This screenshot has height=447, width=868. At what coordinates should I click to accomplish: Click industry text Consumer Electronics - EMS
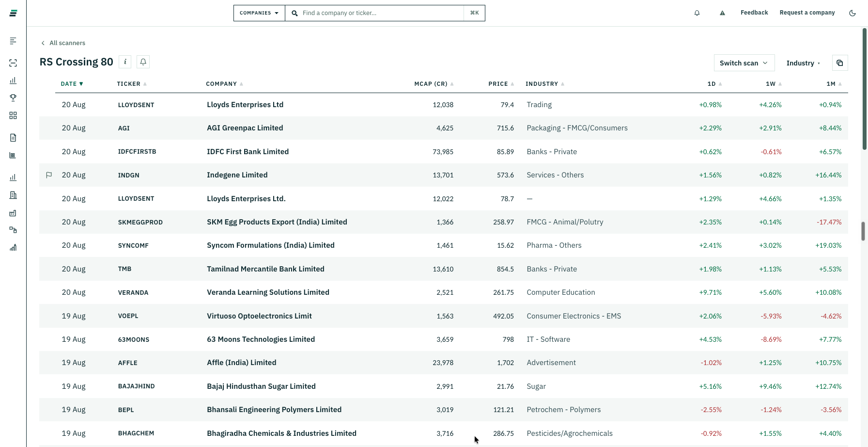tap(574, 316)
